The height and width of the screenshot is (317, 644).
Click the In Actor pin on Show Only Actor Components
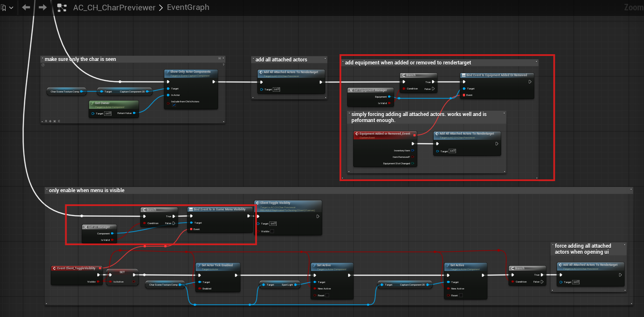[168, 95]
